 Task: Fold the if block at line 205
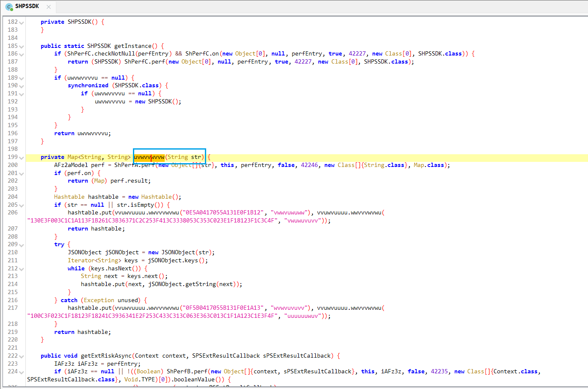[22, 206]
